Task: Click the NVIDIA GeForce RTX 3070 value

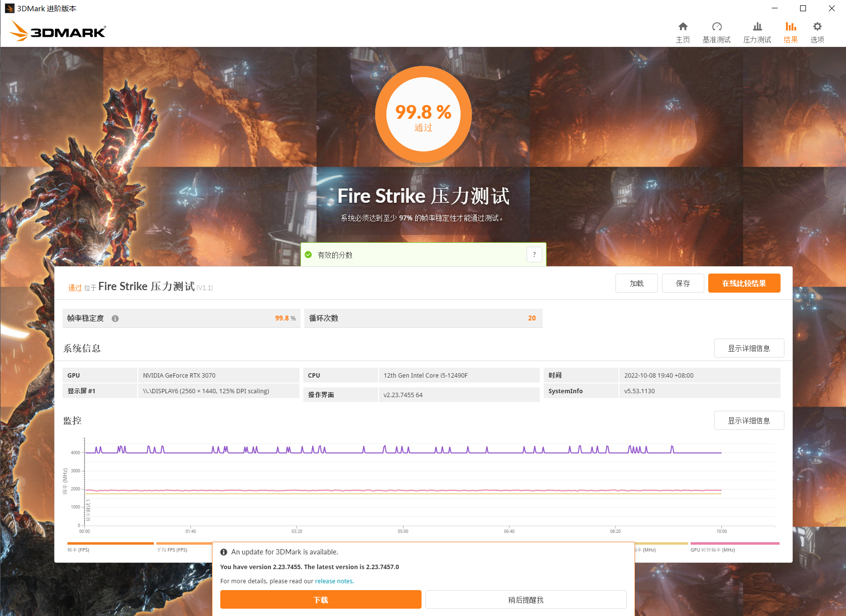Action: coord(179,375)
